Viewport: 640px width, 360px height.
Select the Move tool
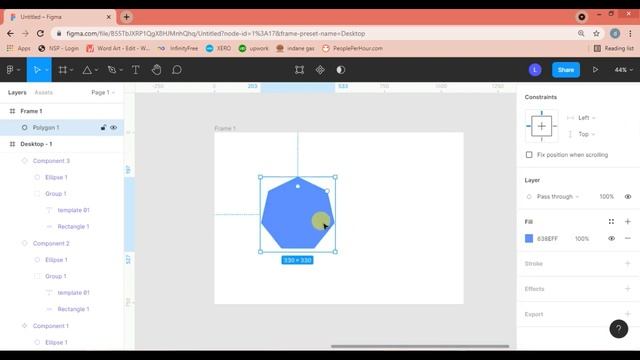(37, 70)
